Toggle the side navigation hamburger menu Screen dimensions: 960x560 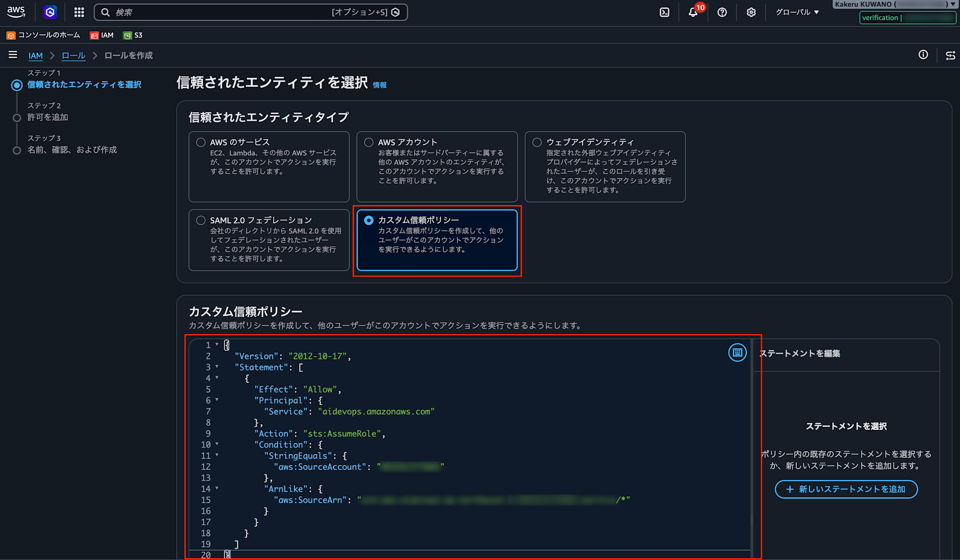coord(13,55)
